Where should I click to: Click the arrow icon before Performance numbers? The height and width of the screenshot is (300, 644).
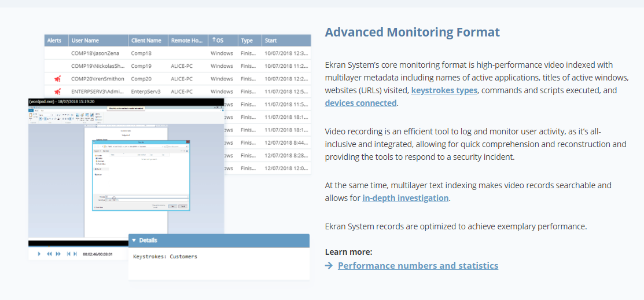pyautogui.click(x=329, y=265)
